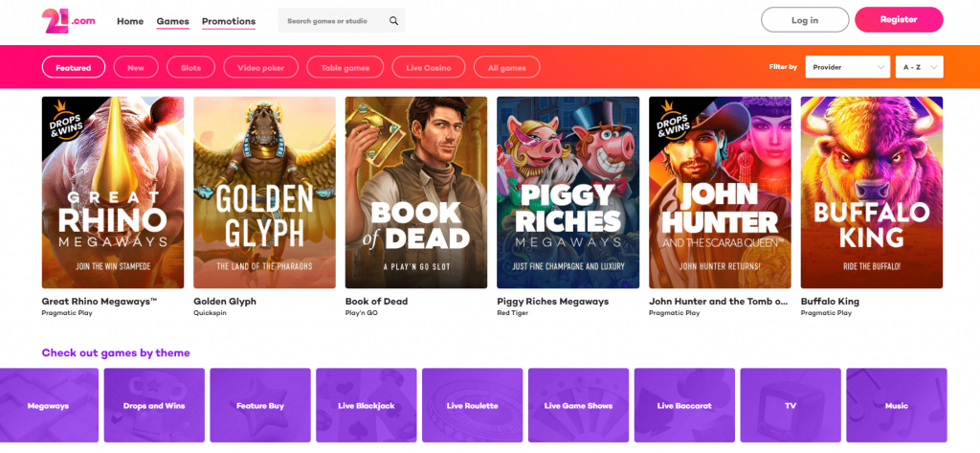
Task: Click the Buffalo King title text
Action: (830, 302)
